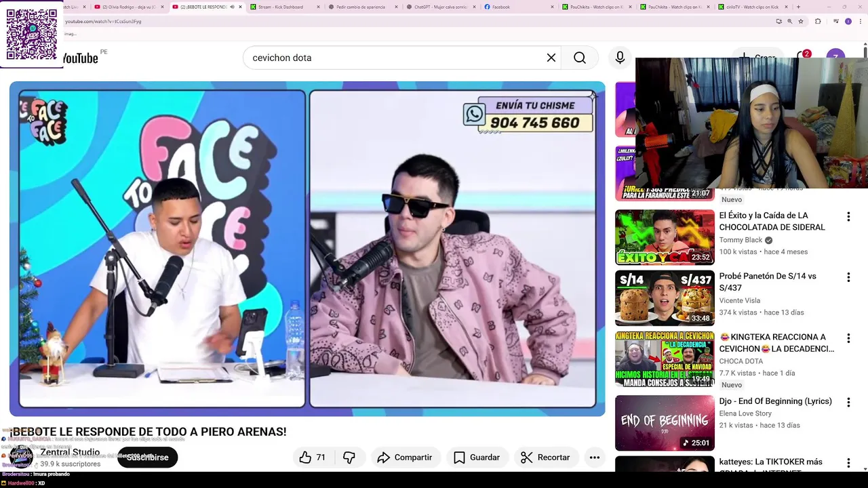Click the install app icon in address bar
The image size is (868, 488).
click(779, 21)
